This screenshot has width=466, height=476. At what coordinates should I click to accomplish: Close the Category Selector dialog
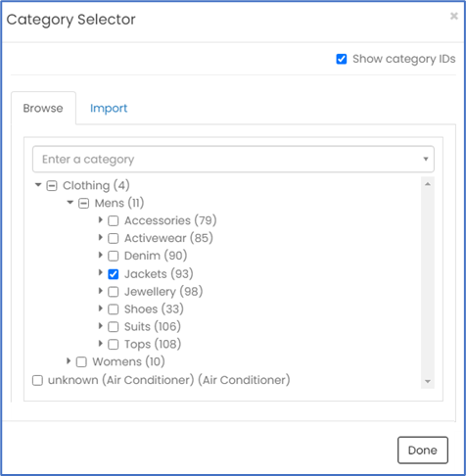point(454,16)
